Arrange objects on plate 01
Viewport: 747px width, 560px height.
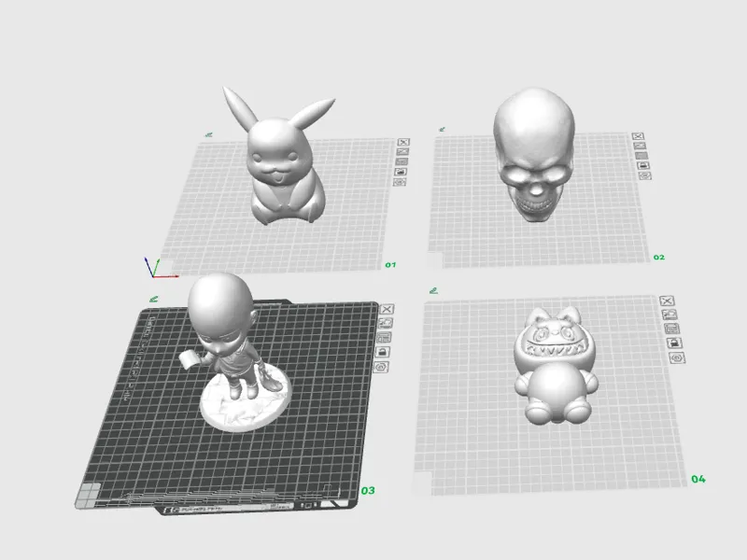click(402, 161)
